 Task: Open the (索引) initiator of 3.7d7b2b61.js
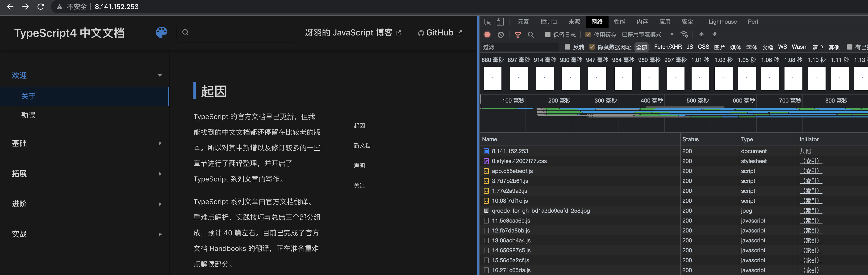[x=811, y=181]
